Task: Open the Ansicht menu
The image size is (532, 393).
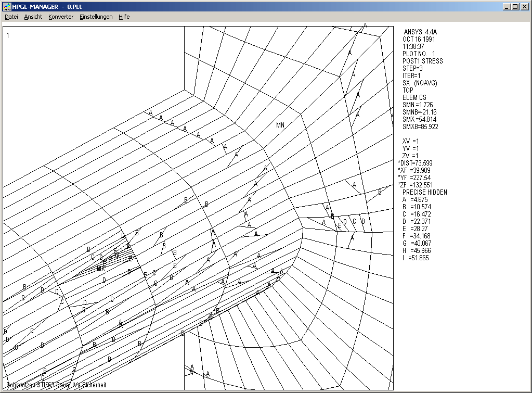Action: [33, 17]
